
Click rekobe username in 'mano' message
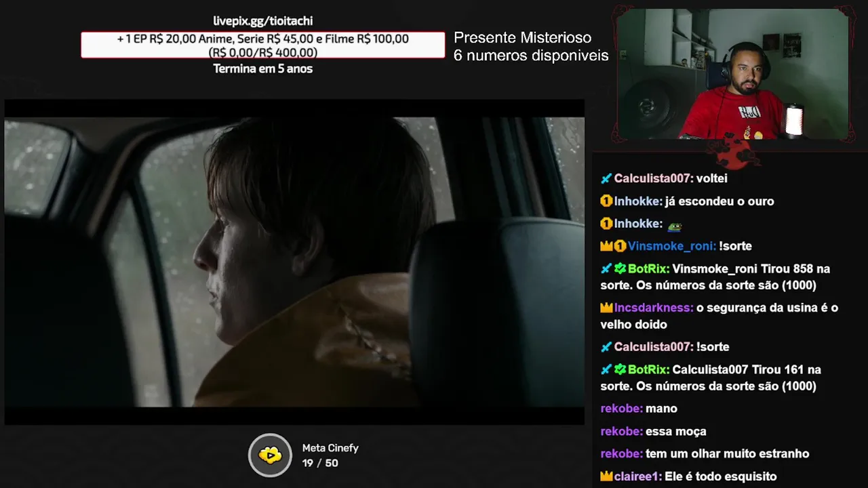click(x=621, y=409)
